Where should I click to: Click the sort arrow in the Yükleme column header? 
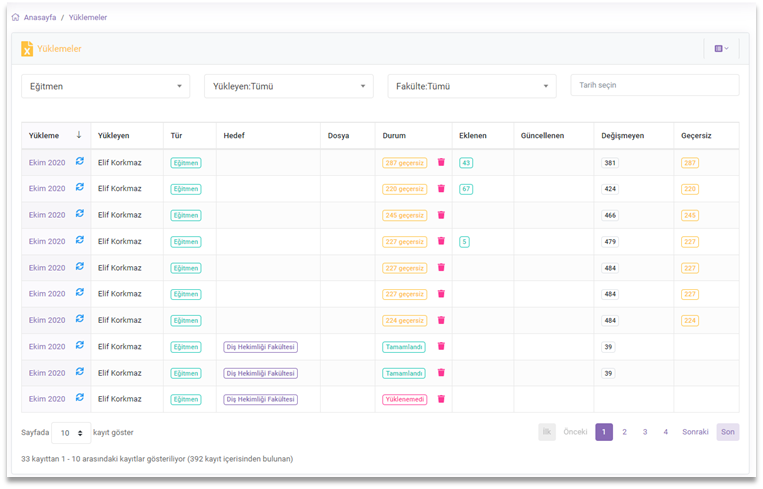click(79, 135)
